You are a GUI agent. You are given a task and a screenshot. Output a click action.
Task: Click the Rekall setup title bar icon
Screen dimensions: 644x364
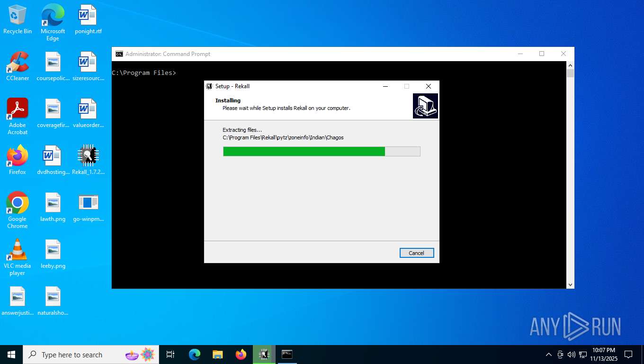point(209,86)
